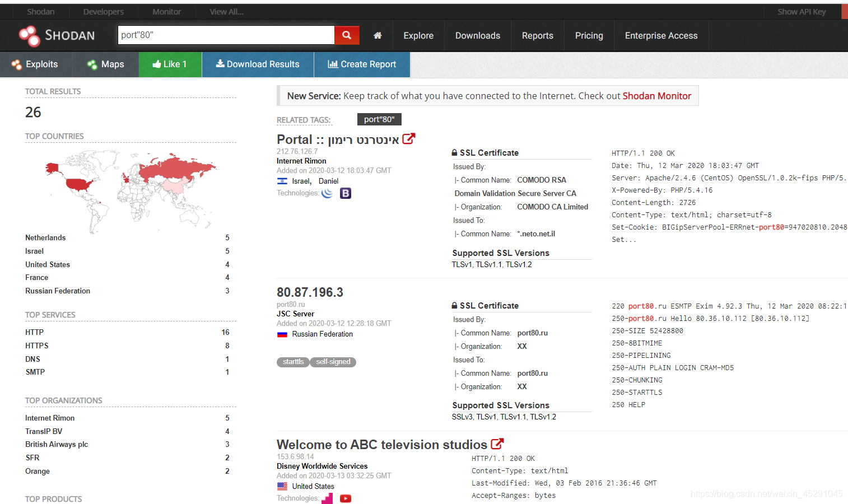
Task: Click lock icon next to port80.ru SSL Certificate
Action: tap(455, 306)
